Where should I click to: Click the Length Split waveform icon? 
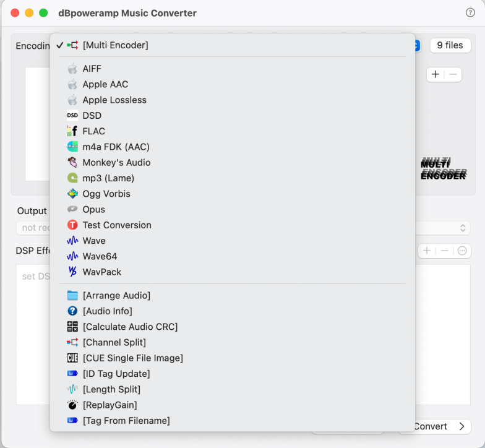72,389
